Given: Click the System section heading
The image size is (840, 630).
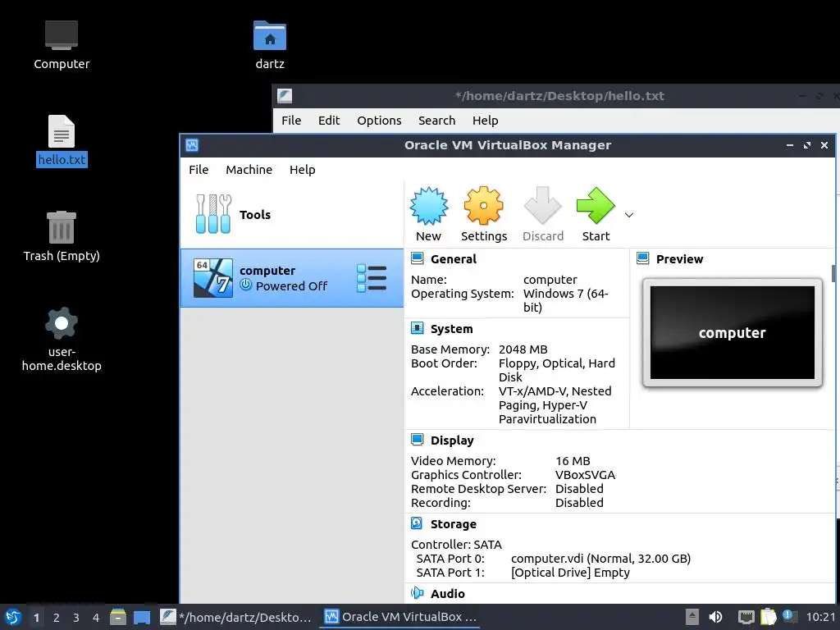Looking at the screenshot, I should (x=452, y=329).
